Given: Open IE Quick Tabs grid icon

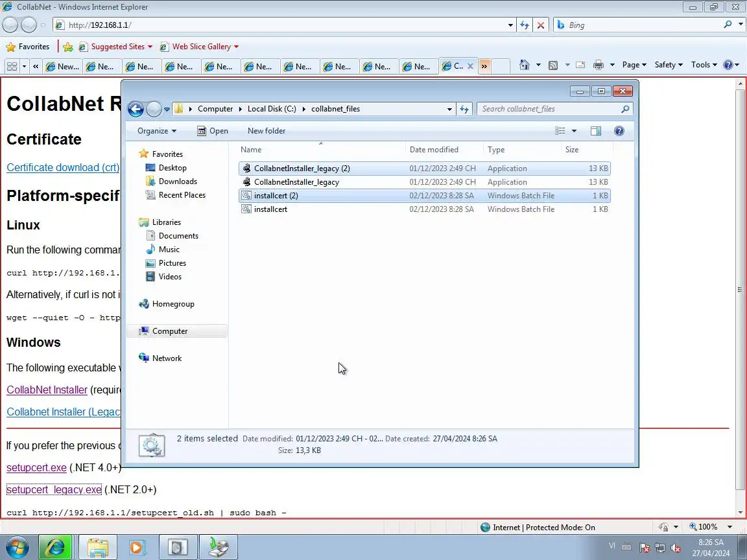Looking at the screenshot, I should (x=12, y=66).
